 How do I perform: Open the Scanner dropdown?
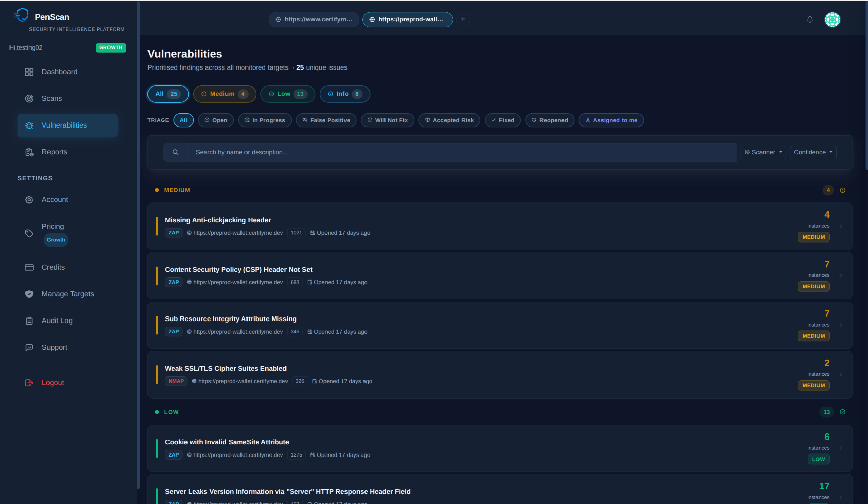point(763,152)
